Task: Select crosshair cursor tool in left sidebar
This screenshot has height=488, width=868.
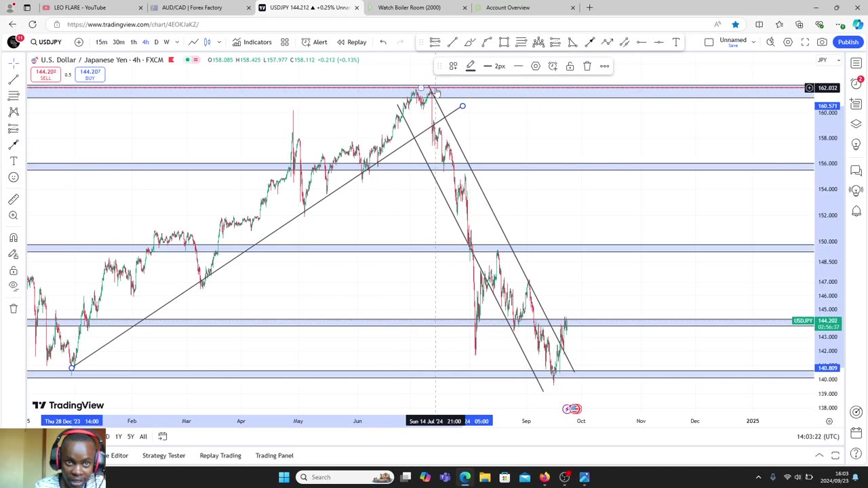Action: 14,63
